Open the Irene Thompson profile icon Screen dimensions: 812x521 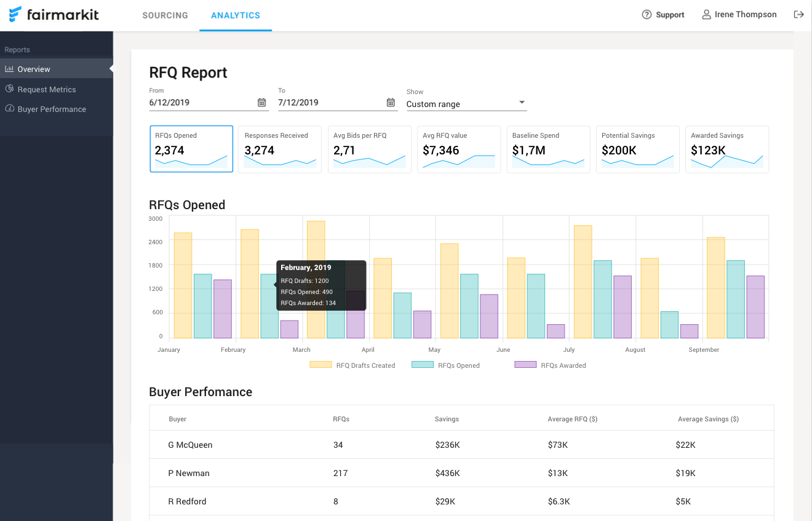(706, 14)
